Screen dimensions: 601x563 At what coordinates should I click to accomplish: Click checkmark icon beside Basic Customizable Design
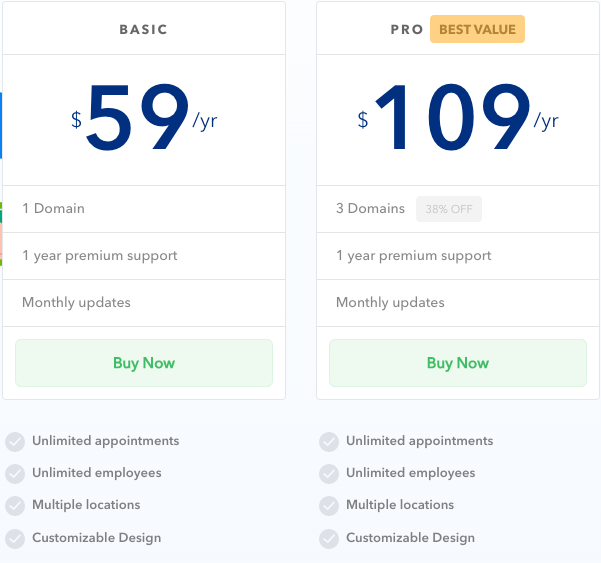point(15,539)
